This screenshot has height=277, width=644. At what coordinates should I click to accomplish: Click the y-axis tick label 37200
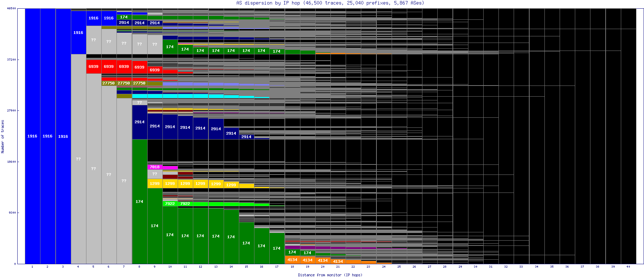(11, 60)
